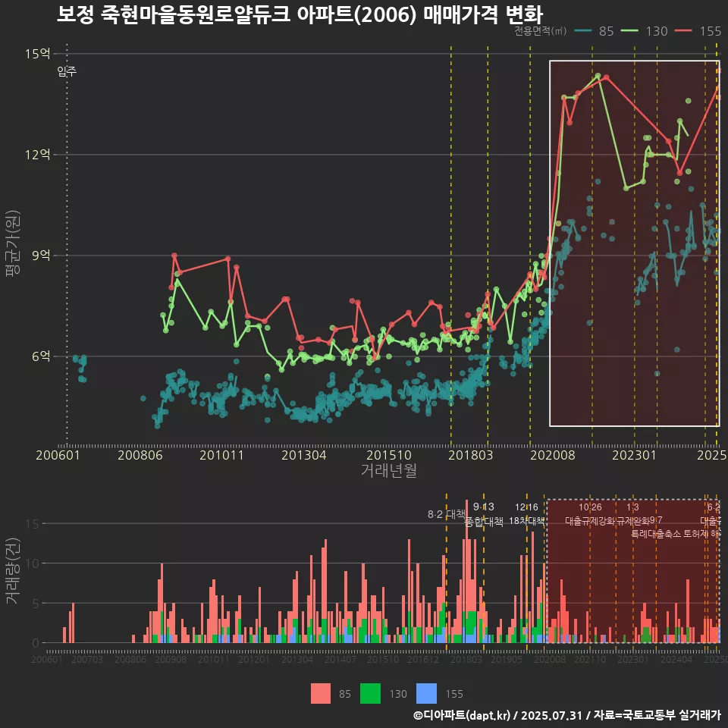Click the '평균가(원)' axis title

click(x=13, y=243)
